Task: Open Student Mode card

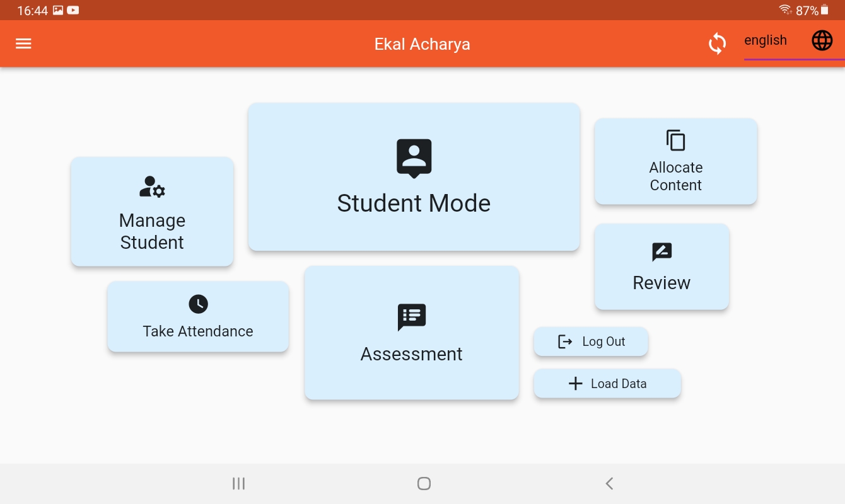Action: [x=414, y=203]
